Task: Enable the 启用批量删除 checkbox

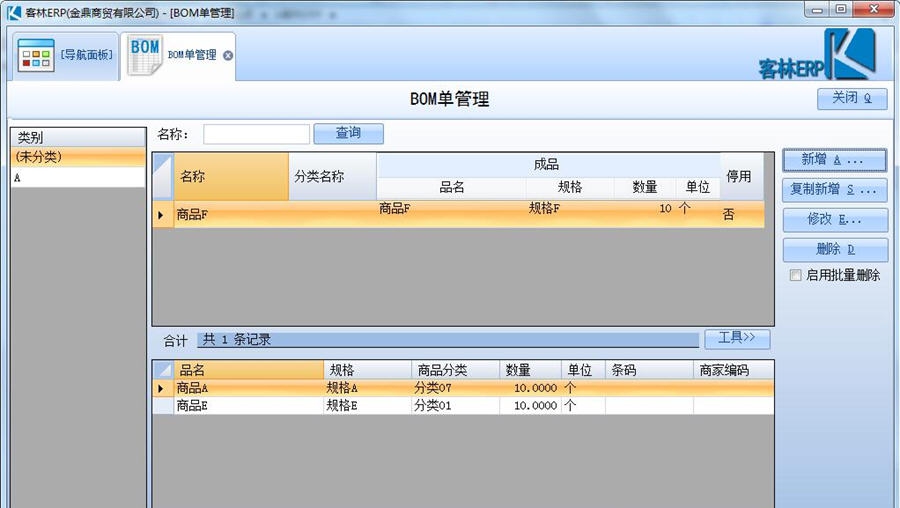Action: (796, 276)
